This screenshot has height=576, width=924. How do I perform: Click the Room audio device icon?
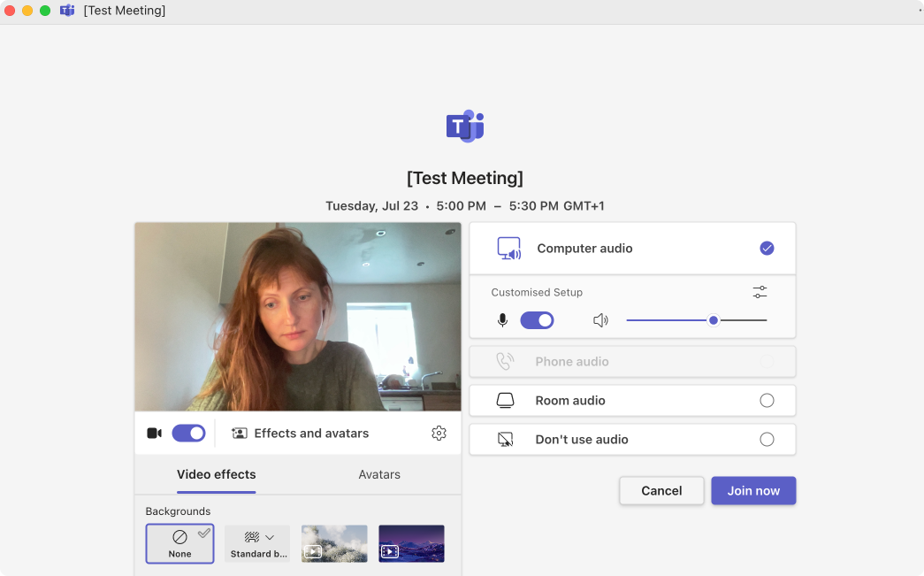[505, 400]
